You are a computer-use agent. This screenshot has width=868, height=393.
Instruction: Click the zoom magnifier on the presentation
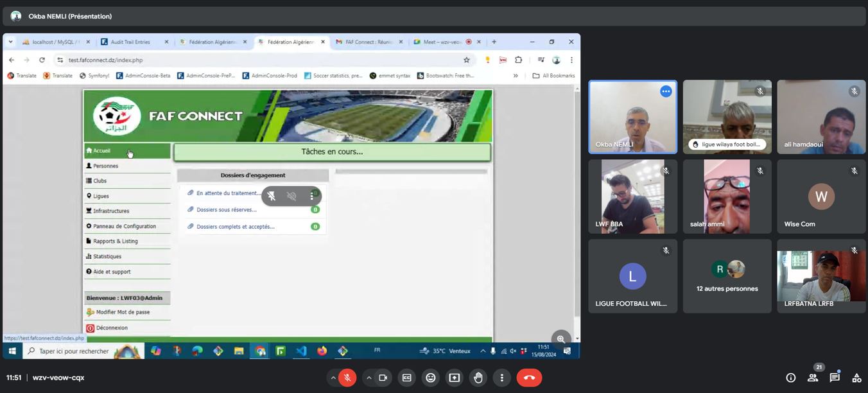click(x=561, y=339)
